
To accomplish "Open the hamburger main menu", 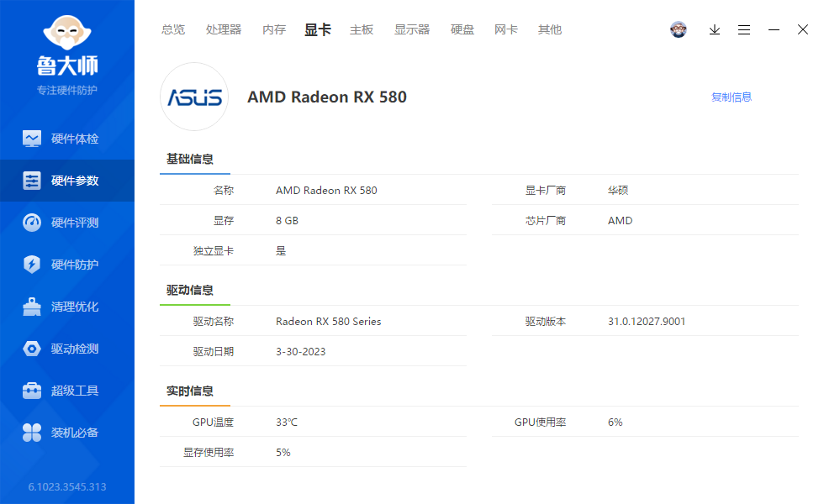I will tap(744, 30).
